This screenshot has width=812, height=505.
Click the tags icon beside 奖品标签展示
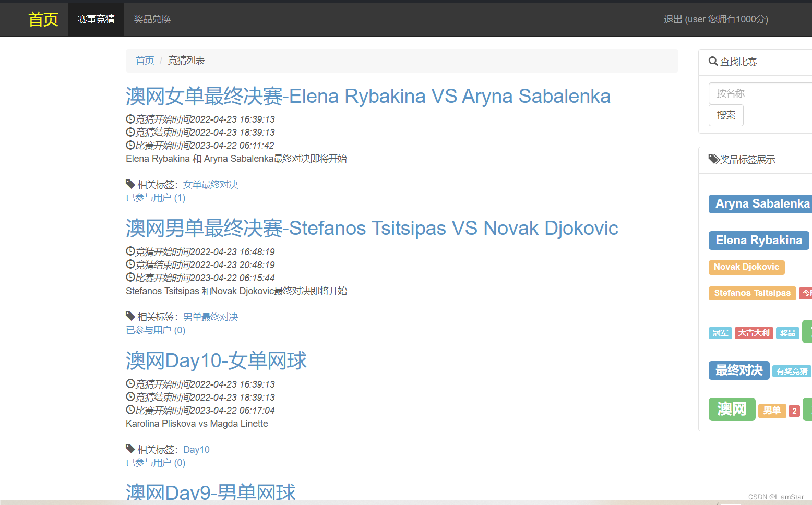pos(714,159)
